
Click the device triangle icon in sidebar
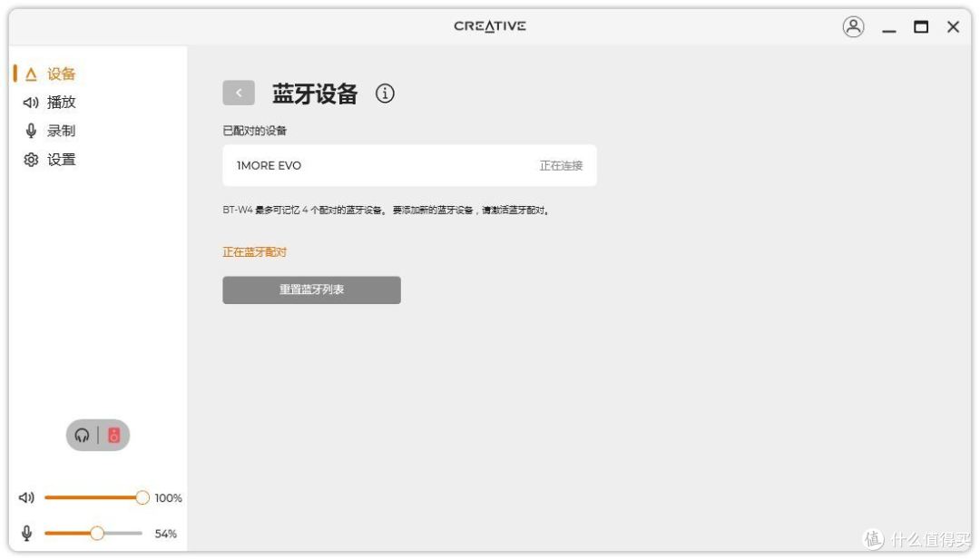point(31,74)
